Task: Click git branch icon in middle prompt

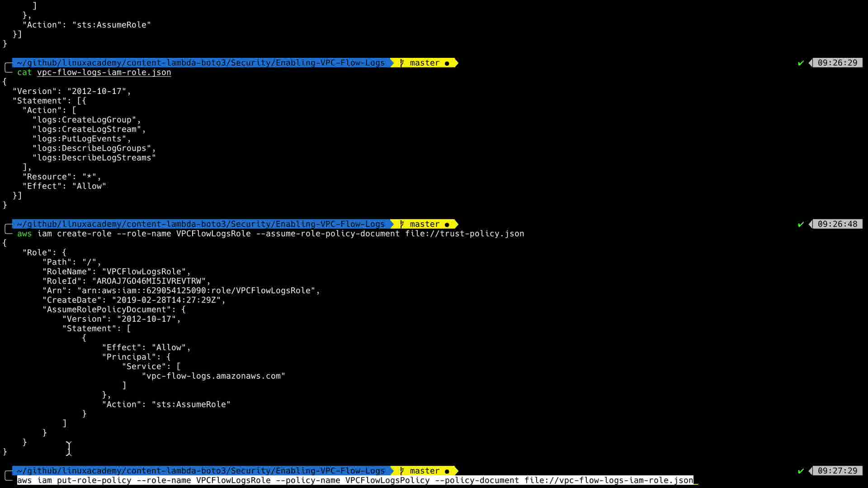Action: [x=401, y=225]
